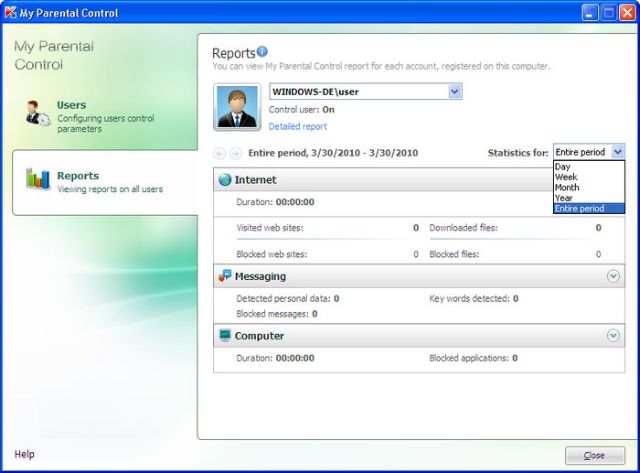640x473 pixels.
Task: Open the Statistics for dropdown arrow
Action: click(618, 152)
